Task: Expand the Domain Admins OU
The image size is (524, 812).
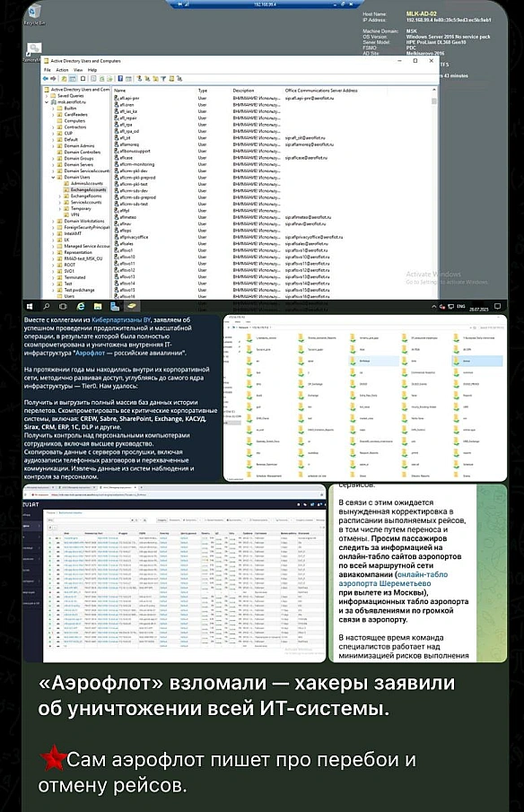Action: pyautogui.click(x=53, y=146)
